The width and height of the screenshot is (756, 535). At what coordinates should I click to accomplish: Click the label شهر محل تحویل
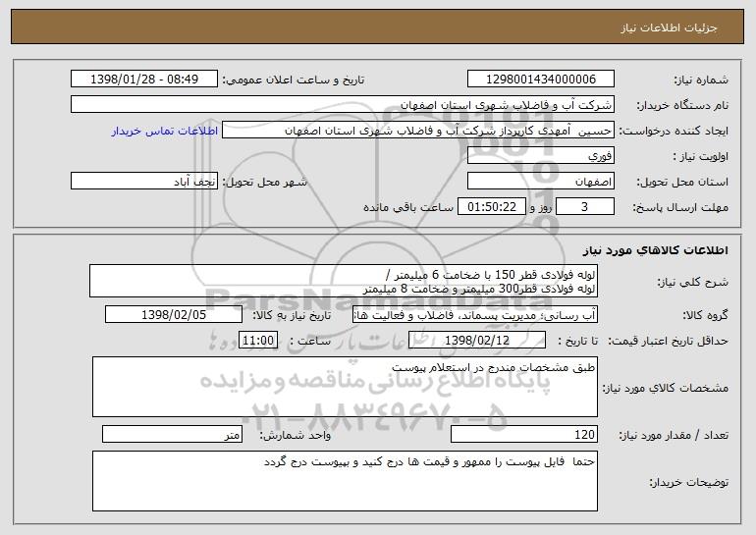(264, 182)
